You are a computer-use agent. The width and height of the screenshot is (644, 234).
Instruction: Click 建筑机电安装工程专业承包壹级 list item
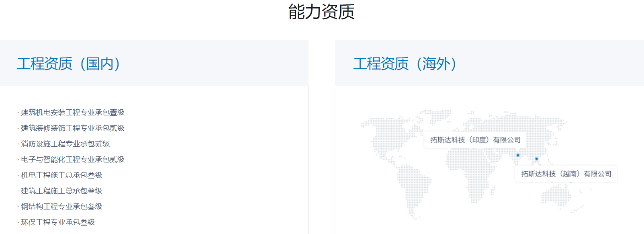pyautogui.click(x=71, y=112)
